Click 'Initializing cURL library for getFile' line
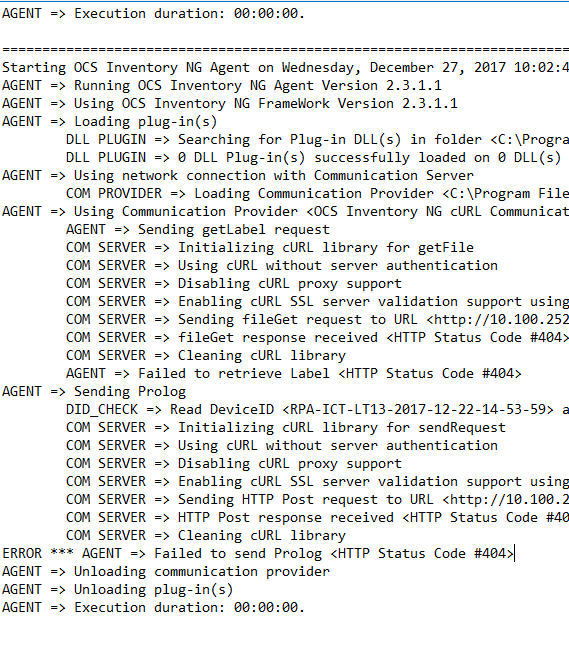Image resolution: width=569 pixels, height=660 pixels. point(270,248)
